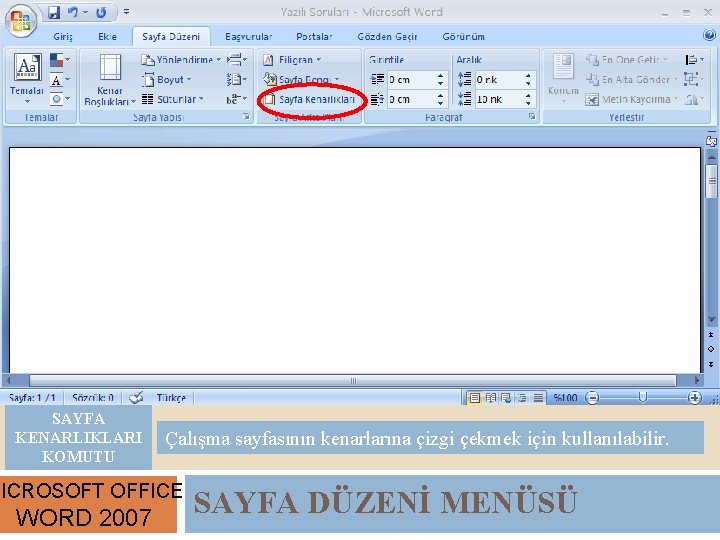Image resolution: width=720 pixels, height=540 pixels.
Task: Open Metin Kaydırma text wrapping
Action: (632, 99)
